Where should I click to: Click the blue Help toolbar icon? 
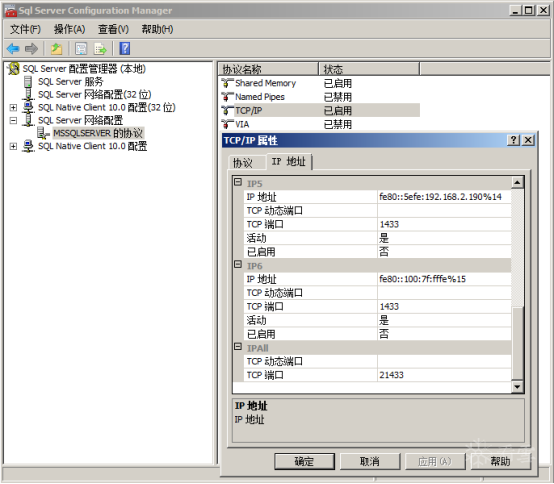point(125,48)
